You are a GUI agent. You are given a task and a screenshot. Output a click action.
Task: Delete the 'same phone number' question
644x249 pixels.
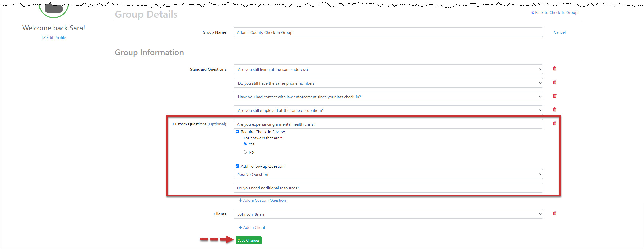tap(554, 82)
